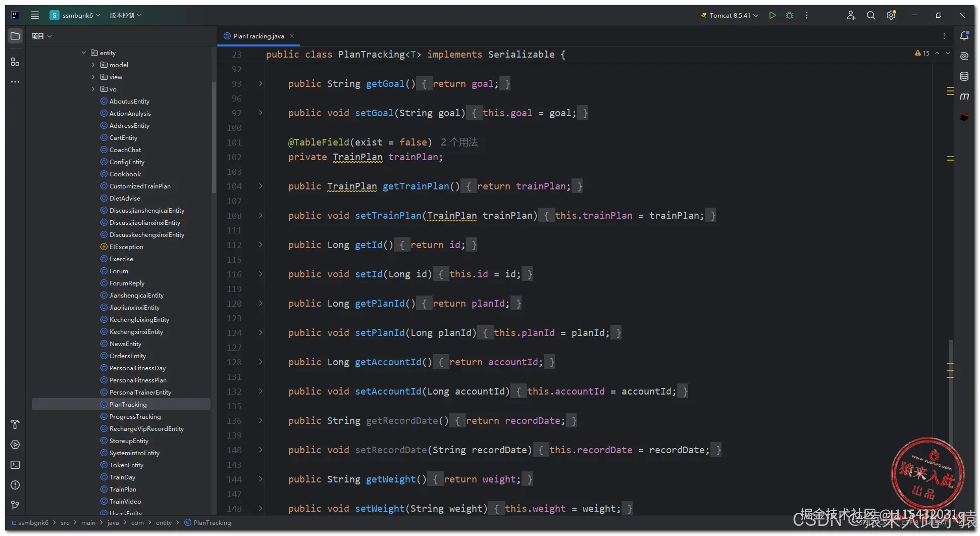Viewport: 980px width, 536px height.
Task: Open the ssmbgnk6 project dropdown
Action: coord(75,15)
